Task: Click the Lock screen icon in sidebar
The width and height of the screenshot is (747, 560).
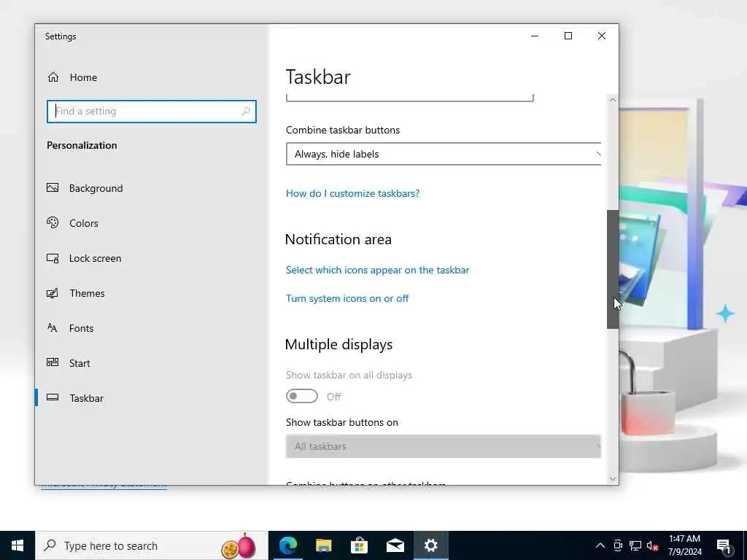Action: (53, 258)
